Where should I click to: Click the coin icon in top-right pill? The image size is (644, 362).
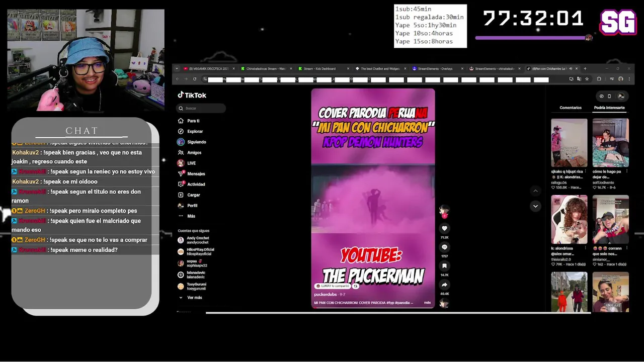(x=601, y=96)
